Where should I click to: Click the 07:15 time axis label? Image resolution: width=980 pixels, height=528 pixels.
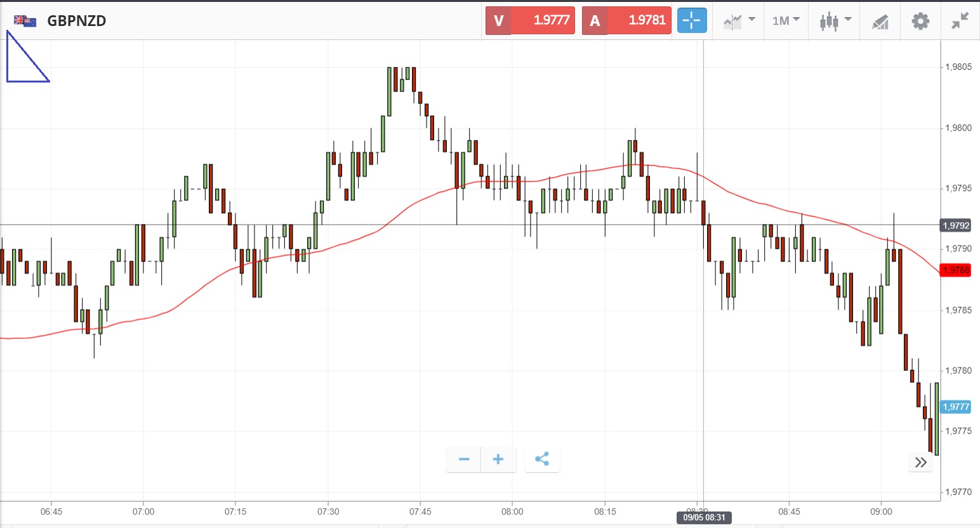[x=235, y=511]
